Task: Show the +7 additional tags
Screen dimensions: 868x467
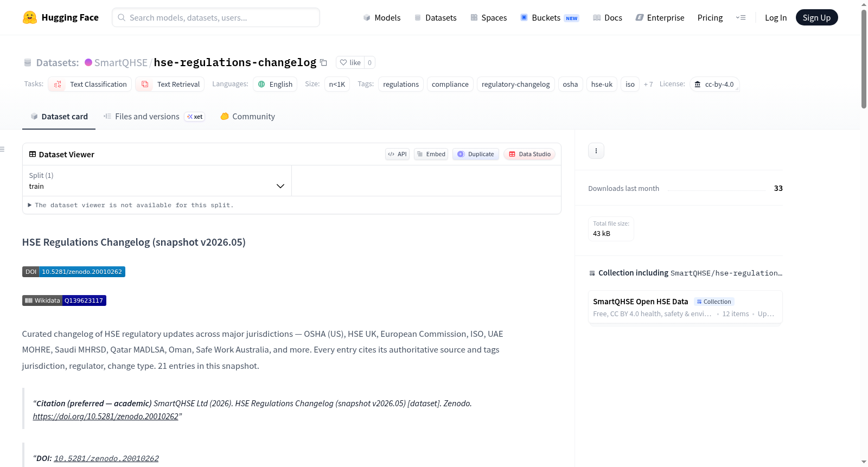Action: [x=648, y=84]
